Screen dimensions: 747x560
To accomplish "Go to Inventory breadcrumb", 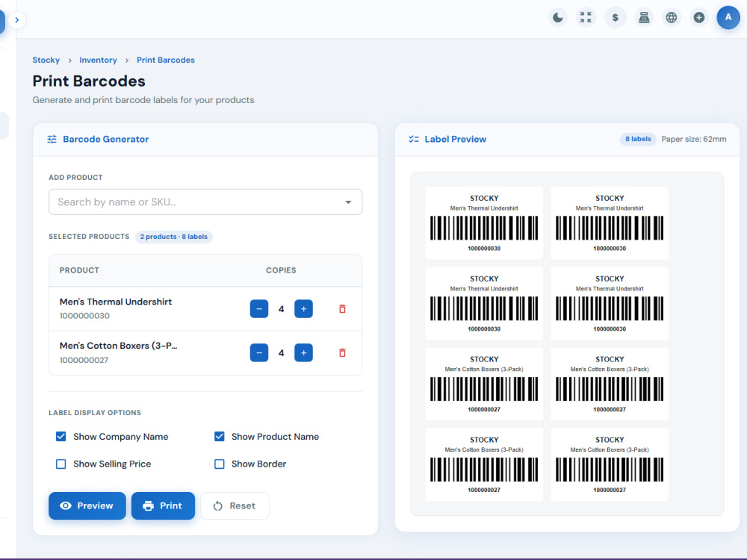I will [x=98, y=60].
